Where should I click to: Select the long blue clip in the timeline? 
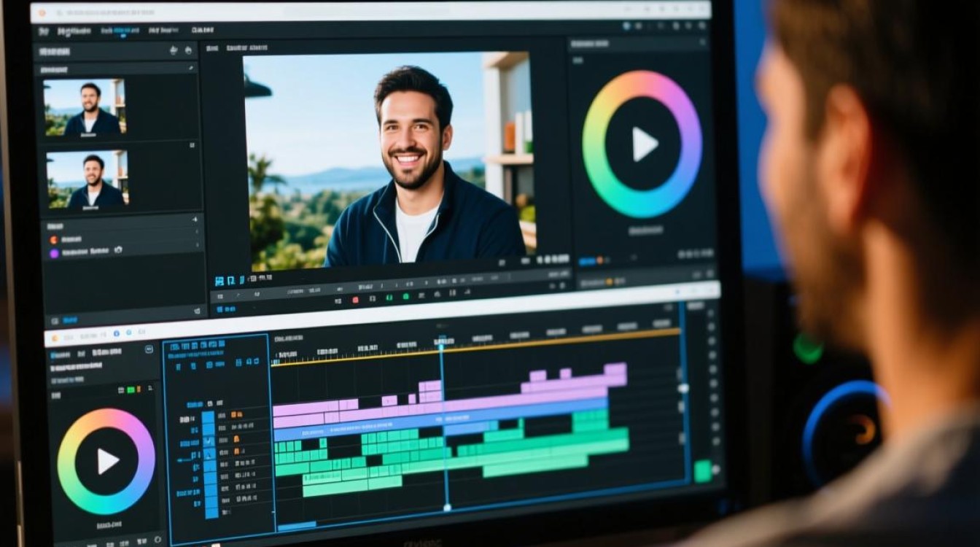click(x=440, y=418)
